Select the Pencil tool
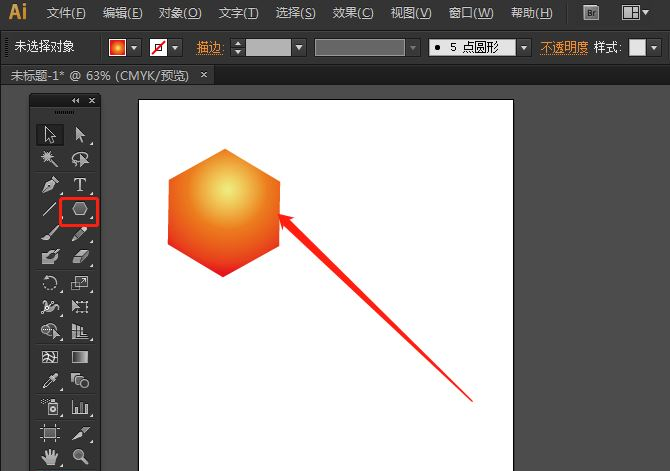 (80, 233)
